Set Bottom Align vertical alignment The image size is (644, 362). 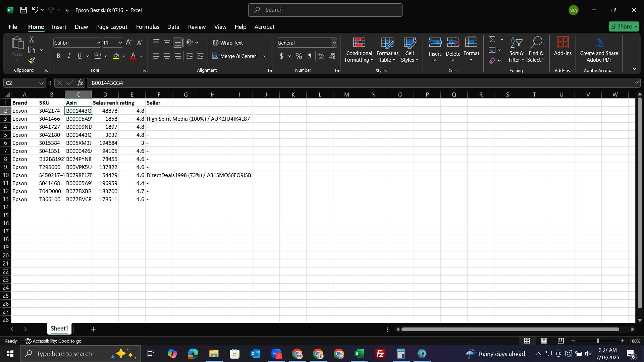(178, 42)
